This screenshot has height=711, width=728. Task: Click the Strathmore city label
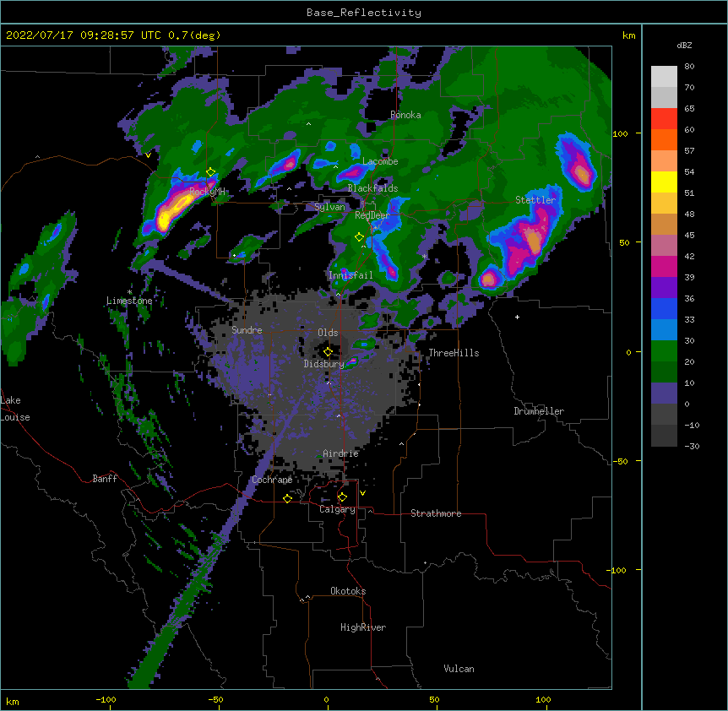pos(436,513)
